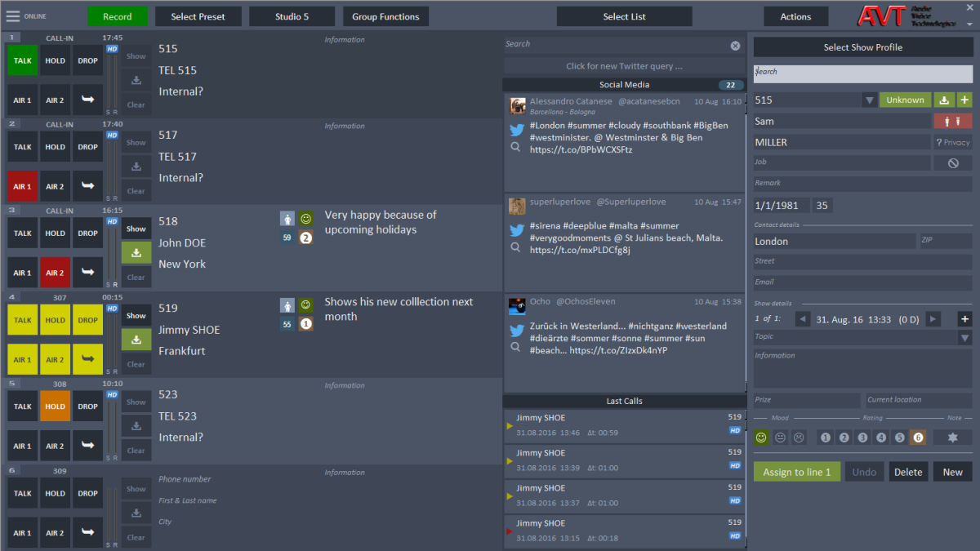The image size is (980, 551).
Task: Enable Privacy for Sam Miller
Action: point(952,142)
